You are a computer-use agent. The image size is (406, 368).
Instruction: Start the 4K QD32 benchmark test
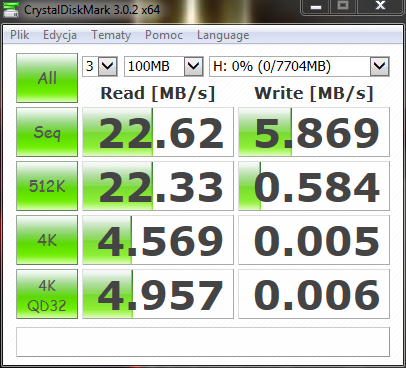(x=47, y=294)
